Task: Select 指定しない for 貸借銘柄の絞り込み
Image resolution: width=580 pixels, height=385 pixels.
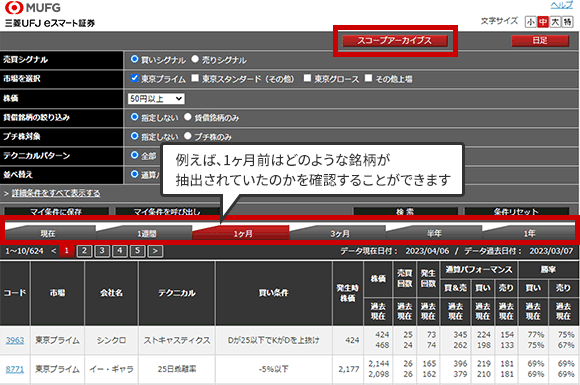Action: click(x=135, y=117)
